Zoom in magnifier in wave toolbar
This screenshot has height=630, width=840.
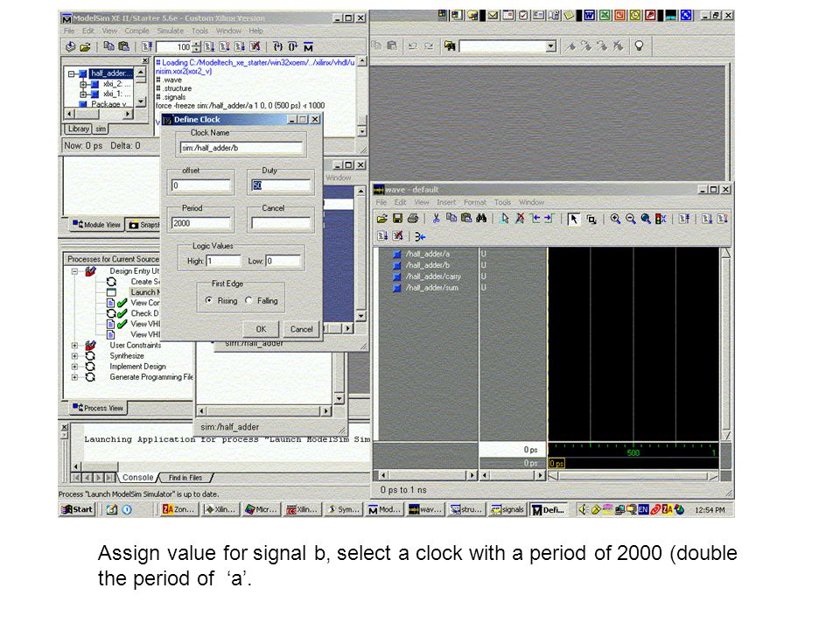click(615, 219)
